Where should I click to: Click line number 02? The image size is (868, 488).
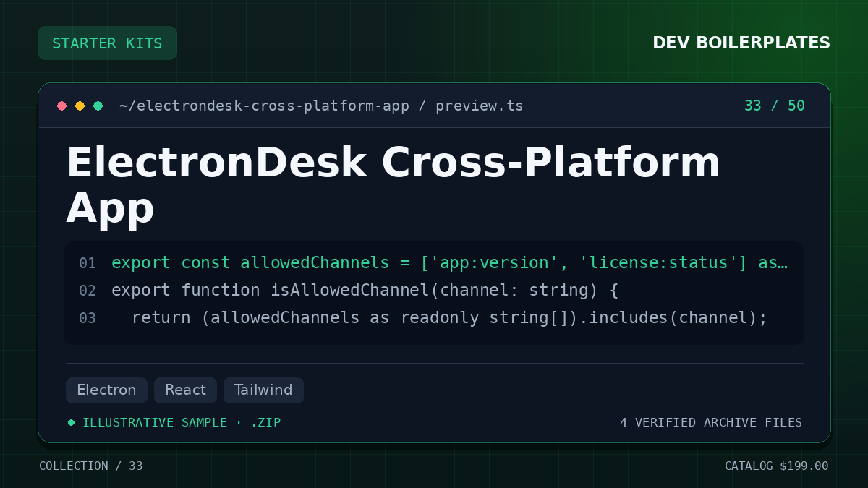pyautogui.click(x=88, y=291)
